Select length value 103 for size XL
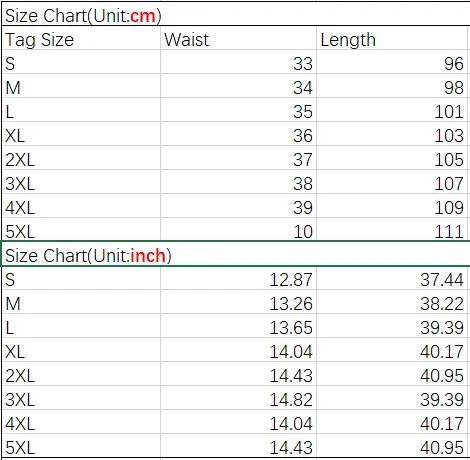Screen dimensions: 470x460 click(x=392, y=134)
